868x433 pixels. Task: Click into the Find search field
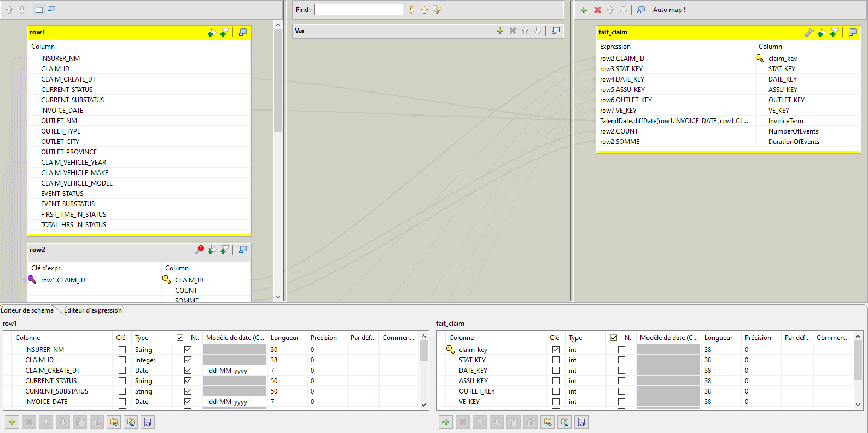point(359,9)
